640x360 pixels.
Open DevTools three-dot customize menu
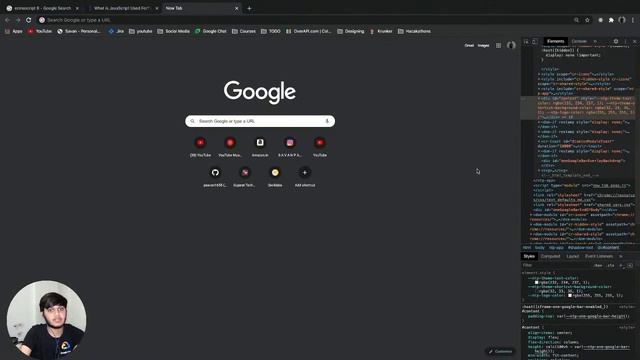(625, 41)
